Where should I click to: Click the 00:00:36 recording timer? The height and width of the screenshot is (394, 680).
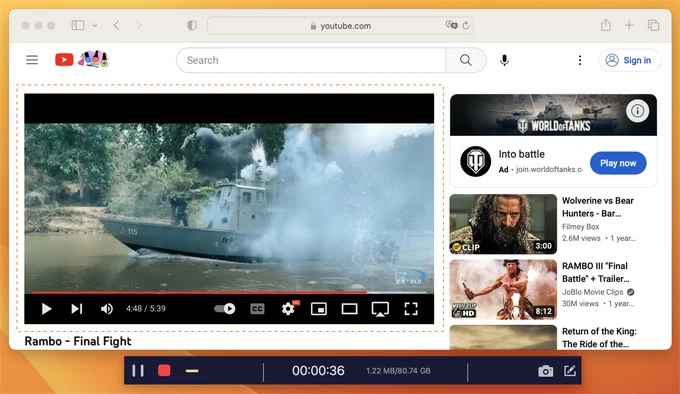pyautogui.click(x=318, y=371)
